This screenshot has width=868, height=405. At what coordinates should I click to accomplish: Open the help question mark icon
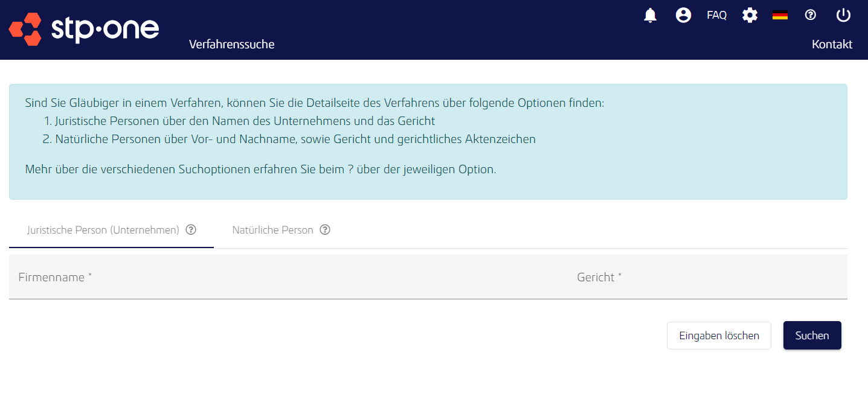810,15
